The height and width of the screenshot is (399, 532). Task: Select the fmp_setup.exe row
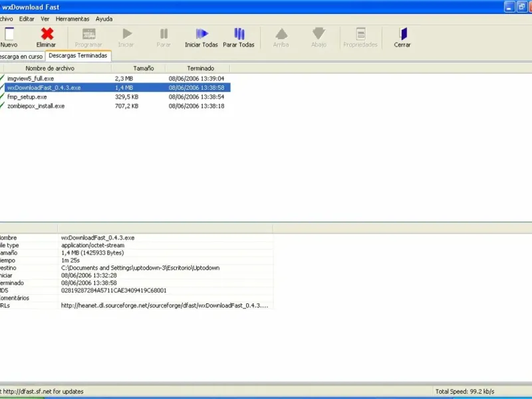115,96
